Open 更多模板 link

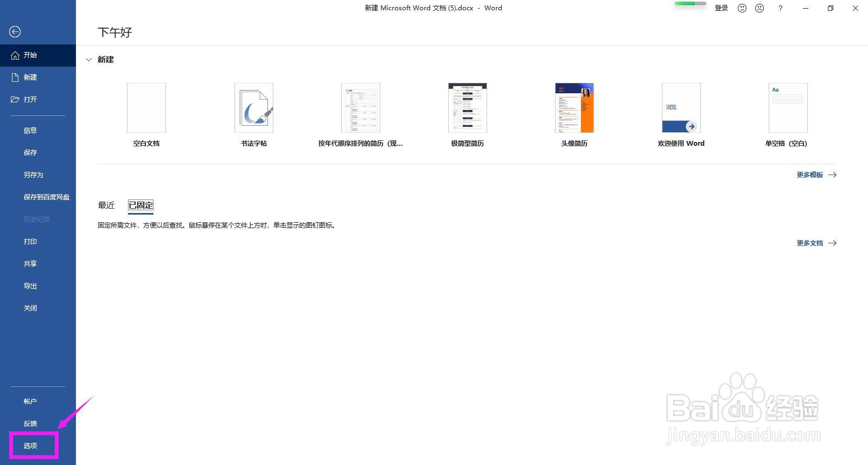[x=810, y=175]
